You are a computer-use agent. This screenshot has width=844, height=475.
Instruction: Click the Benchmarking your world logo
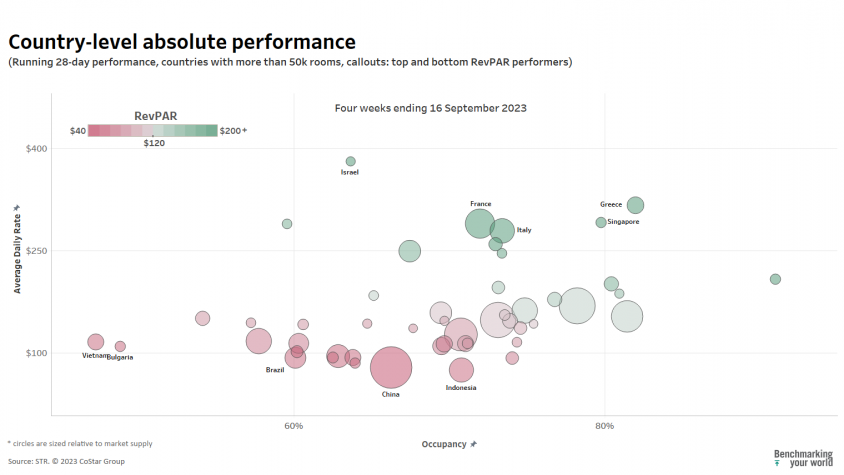803,458
